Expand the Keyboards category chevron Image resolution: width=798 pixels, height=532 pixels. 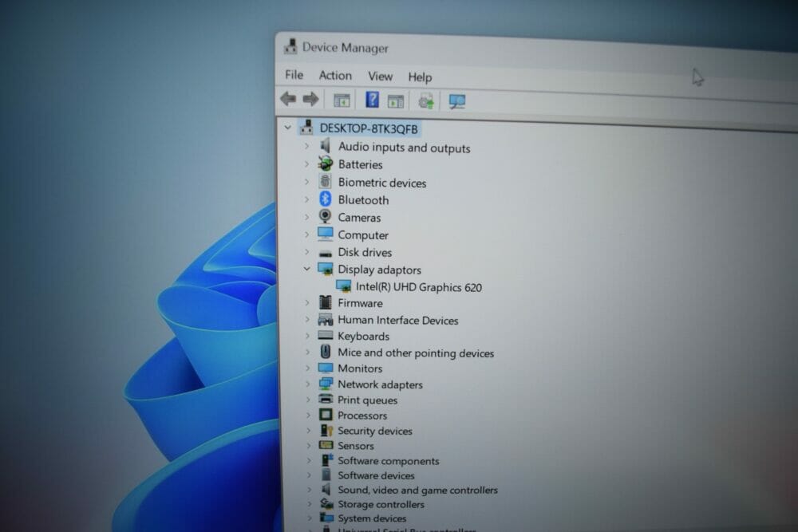point(307,336)
